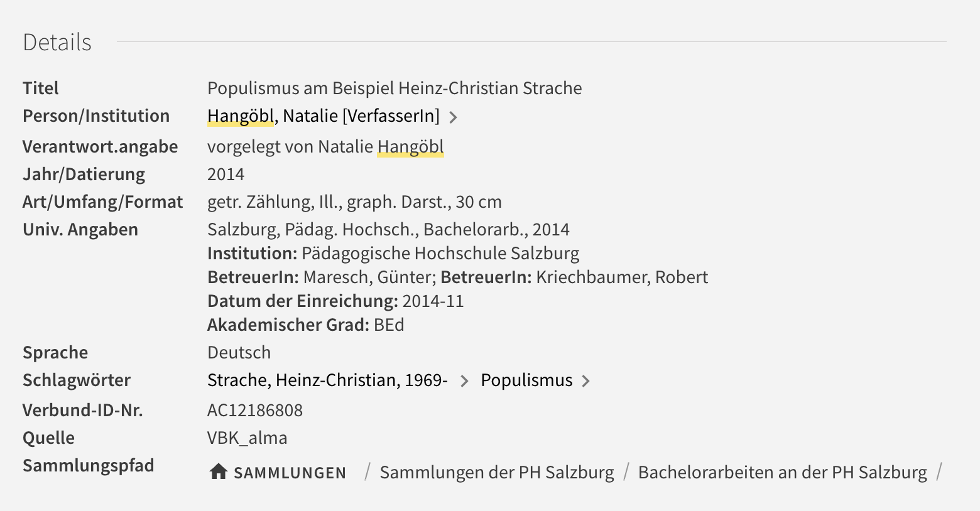This screenshot has height=511, width=980.
Task: Click the home icon in Sammlungspfad
Action: tap(218, 471)
